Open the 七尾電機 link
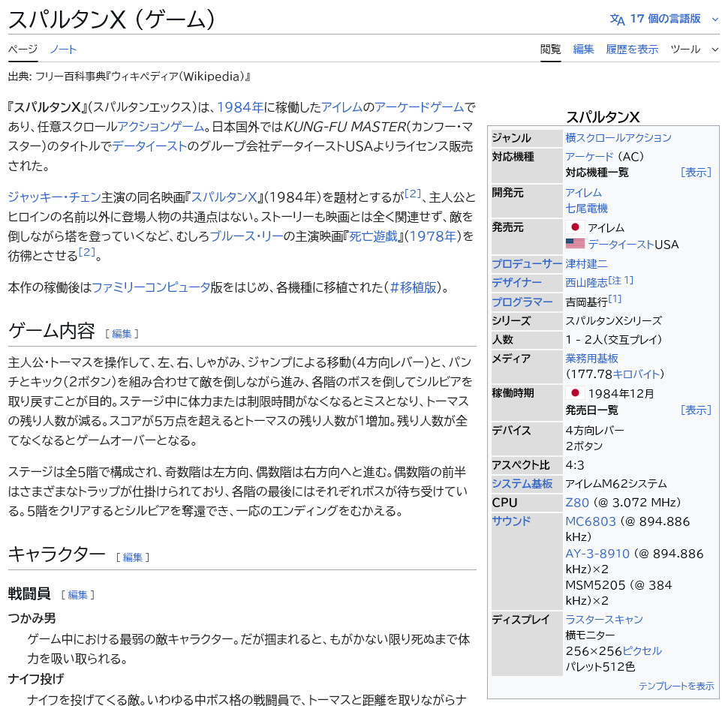This screenshot has height=706, width=728. coord(586,209)
